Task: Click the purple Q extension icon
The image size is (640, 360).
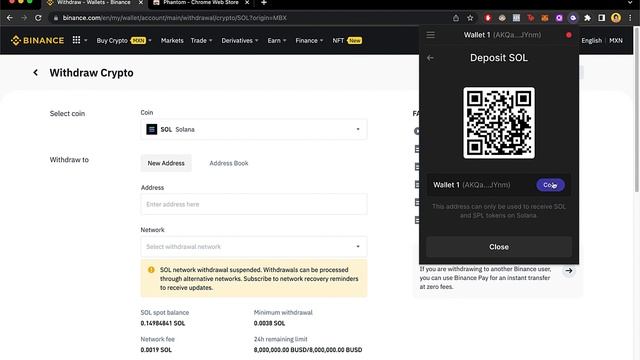Action: pos(559,18)
